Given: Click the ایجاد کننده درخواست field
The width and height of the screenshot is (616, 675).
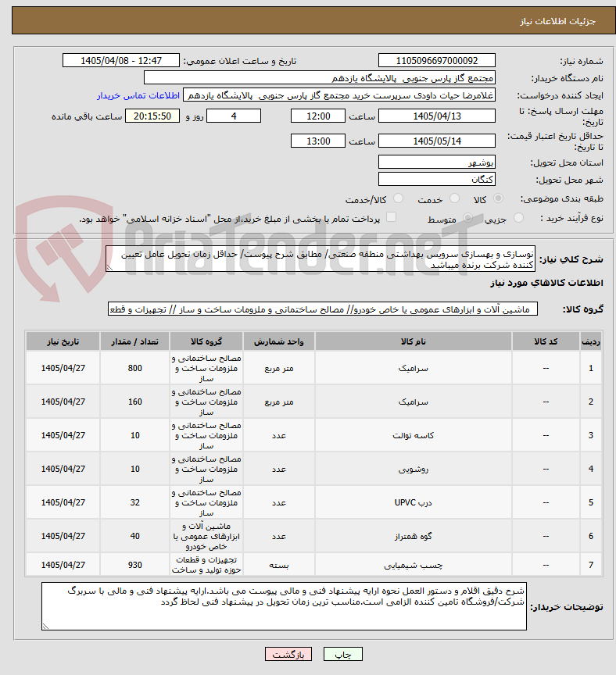Looking at the screenshot, I should click(x=339, y=95).
